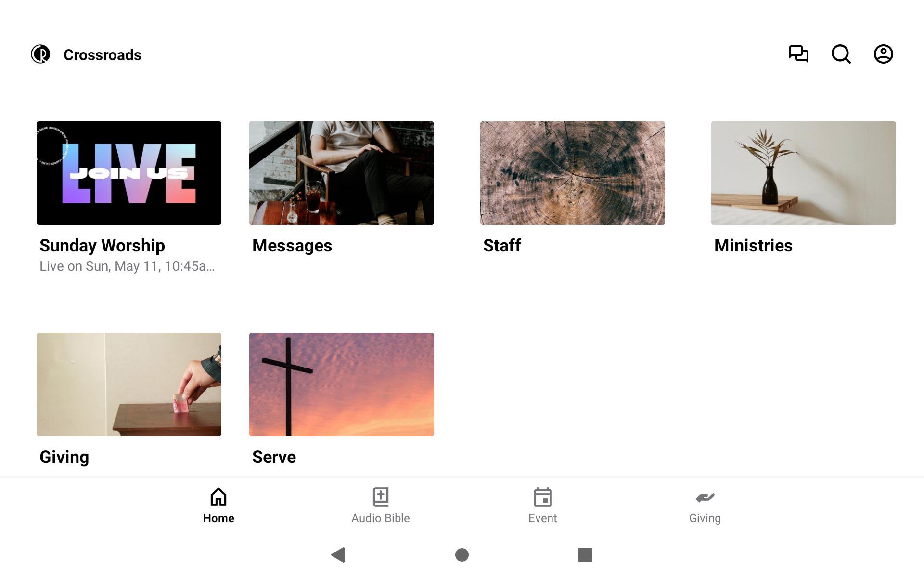Open the Staff wood-texture thumbnail
The height and width of the screenshot is (578, 924).
point(573,173)
